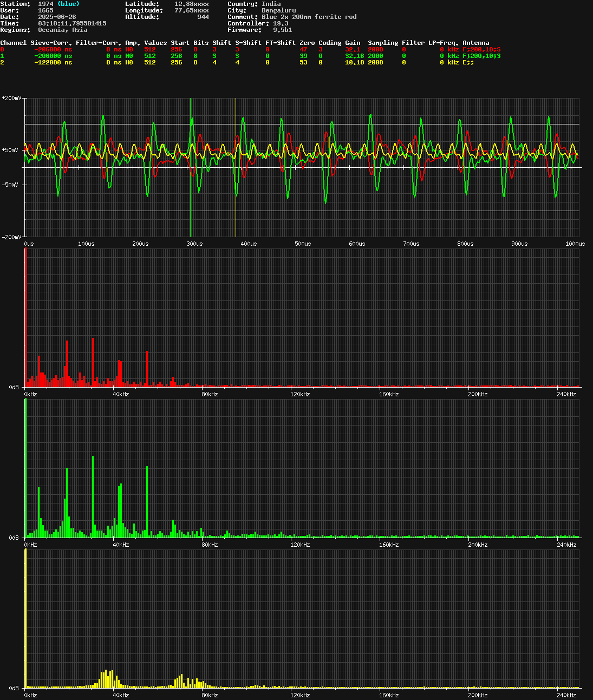Select the station number 1974
The height and width of the screenshot is (700, 593).
tap(45, 4)
